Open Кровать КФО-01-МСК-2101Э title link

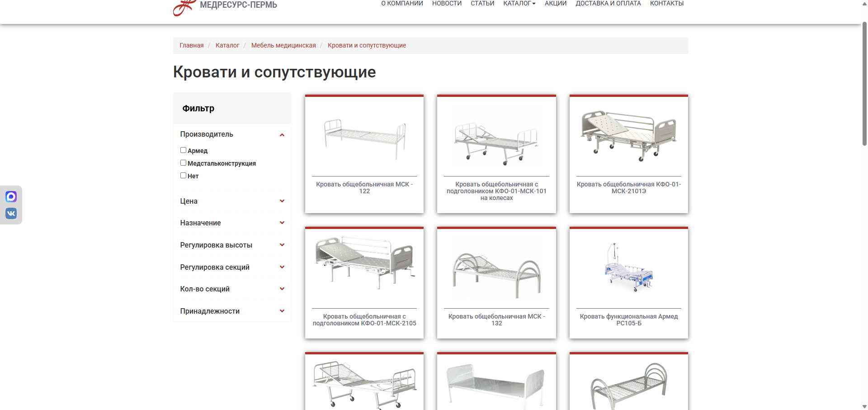coord(629,188)
